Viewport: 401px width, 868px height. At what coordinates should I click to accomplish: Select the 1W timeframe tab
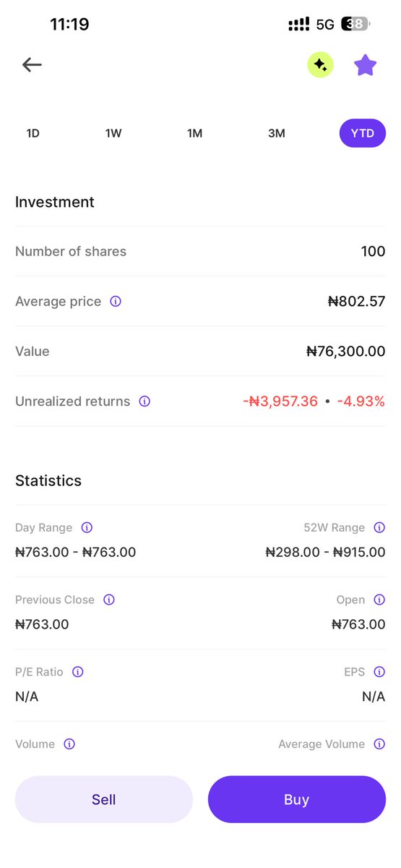point(113,134)
